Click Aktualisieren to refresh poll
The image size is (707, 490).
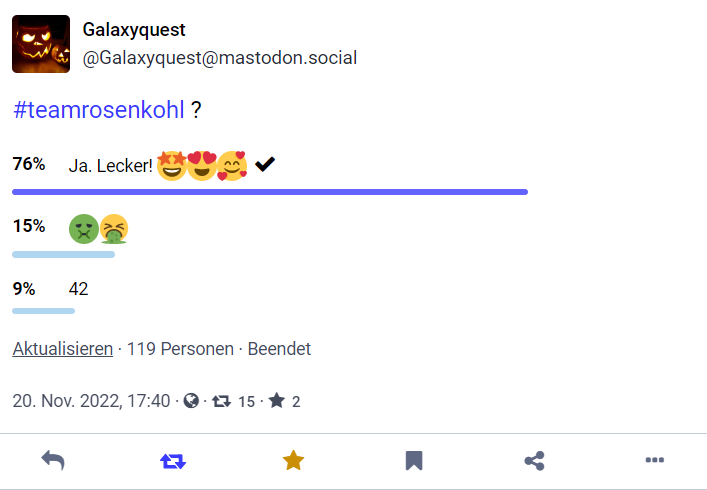tap(62, 349)
